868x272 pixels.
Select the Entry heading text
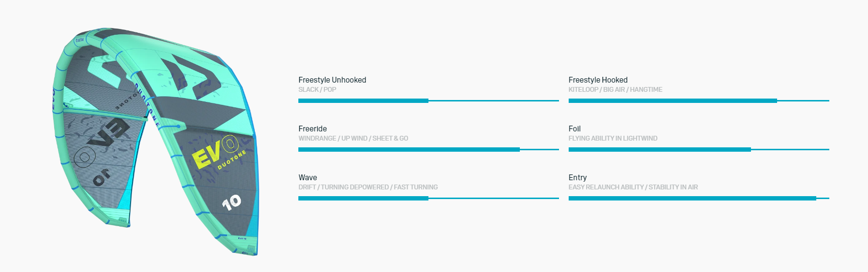577,177
